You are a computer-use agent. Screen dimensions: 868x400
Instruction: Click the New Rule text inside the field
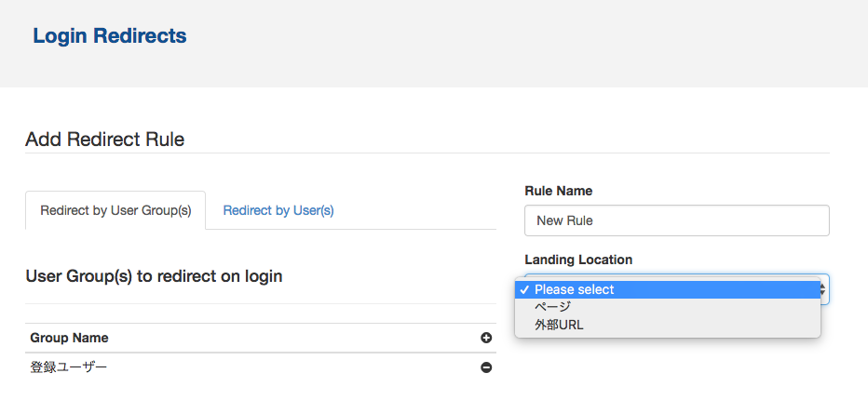pyautogui.click(x=564, y=220)
